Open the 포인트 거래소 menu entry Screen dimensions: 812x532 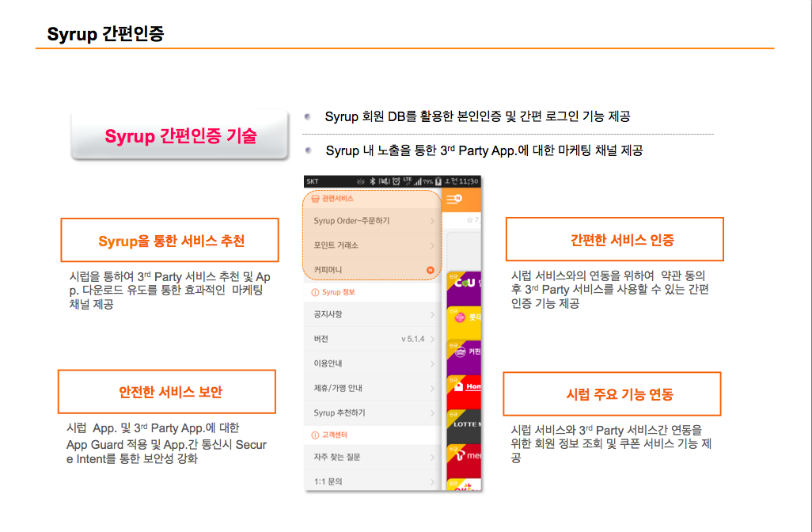[372, 245]
